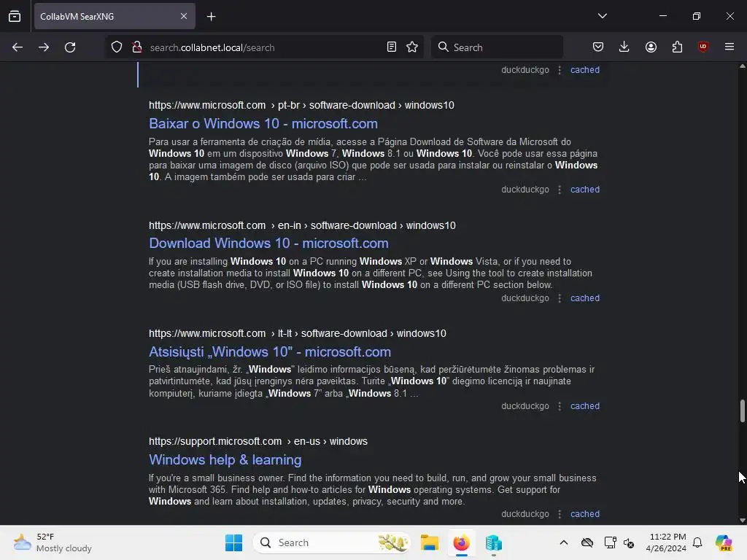Expand options dots for Download Windows 10 result
The height and width of the screenshot is (560, 747).
click(x=560, y=298)
